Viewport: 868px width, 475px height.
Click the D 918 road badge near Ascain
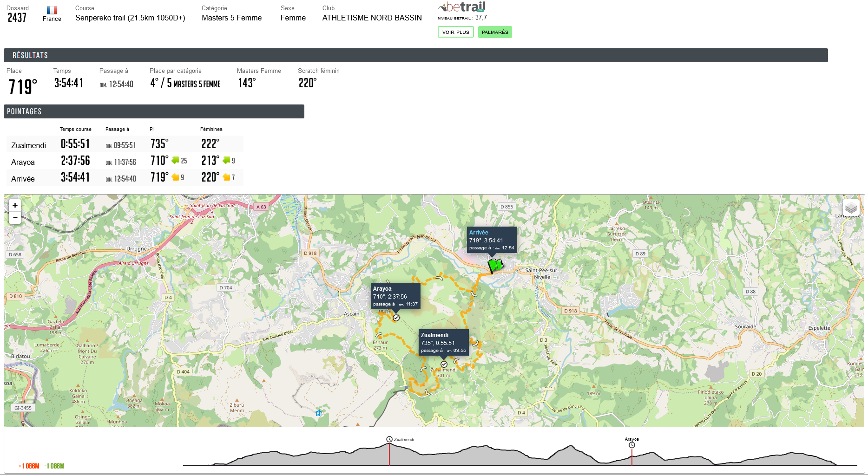(x=310, y=253)
